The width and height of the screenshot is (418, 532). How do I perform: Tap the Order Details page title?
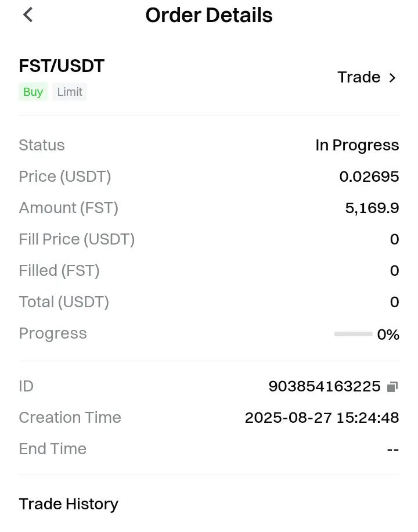tap(208, 15)
